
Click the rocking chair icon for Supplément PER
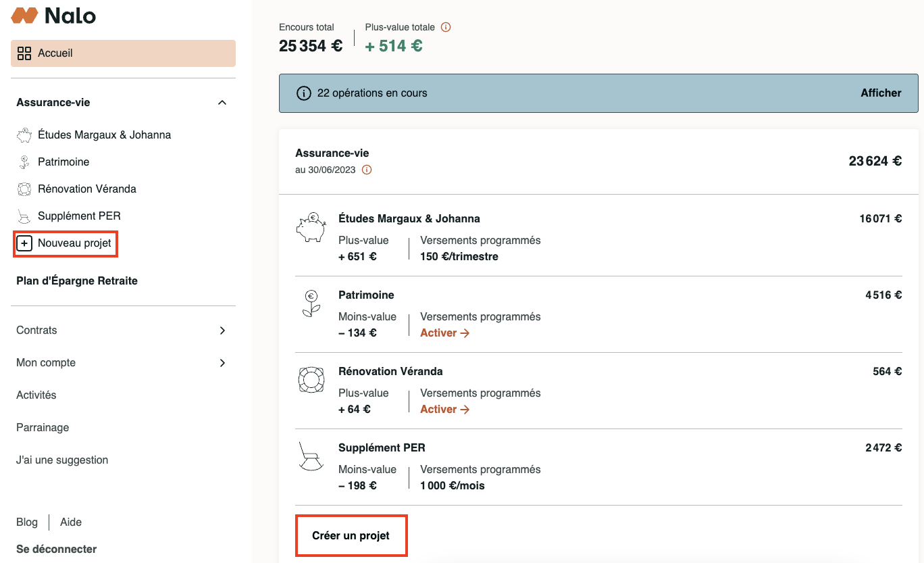[311, 456]
